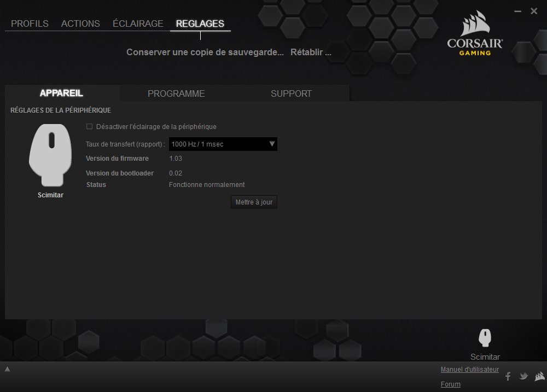Click the Taux de transfert (rapport) label
This screenshot has width=547, height=392.
click(x=125, y=144)
